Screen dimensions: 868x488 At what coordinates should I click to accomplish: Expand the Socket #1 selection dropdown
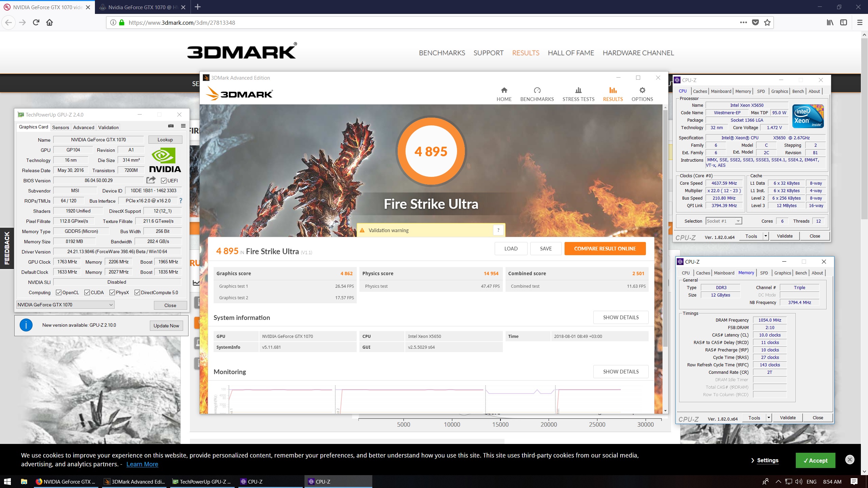pos(724,221)
